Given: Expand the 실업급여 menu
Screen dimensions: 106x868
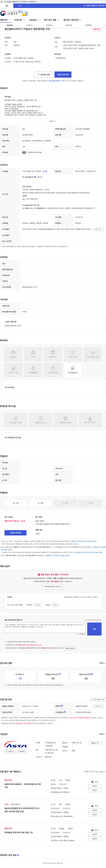Looking at the screenshot, I should tap(34, 20).
